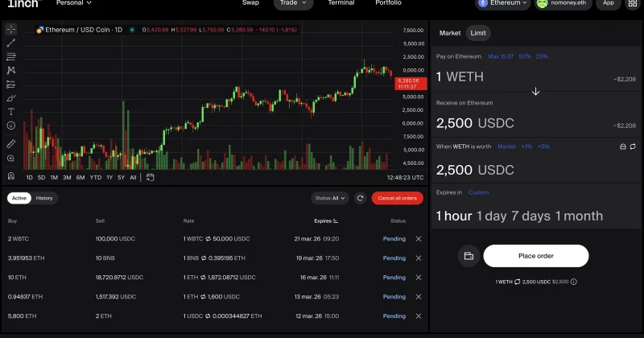This screenshot has width=644, height=338.
Task: Cancel the 10 ETH order
Action: tap(419, 277)
